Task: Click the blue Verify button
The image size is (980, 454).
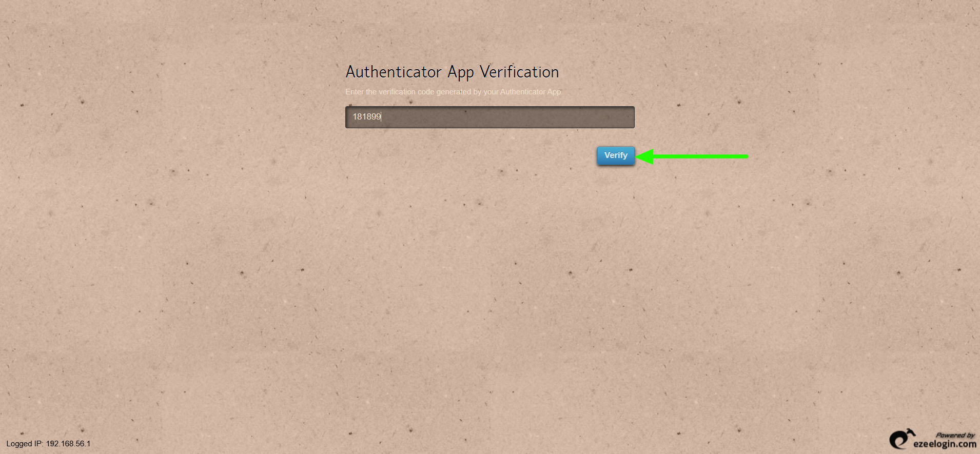Action: 616,155
